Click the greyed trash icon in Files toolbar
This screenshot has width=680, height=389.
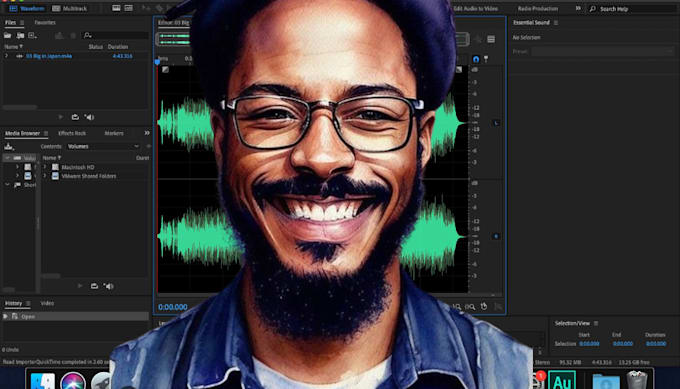[x=73, y=36]
